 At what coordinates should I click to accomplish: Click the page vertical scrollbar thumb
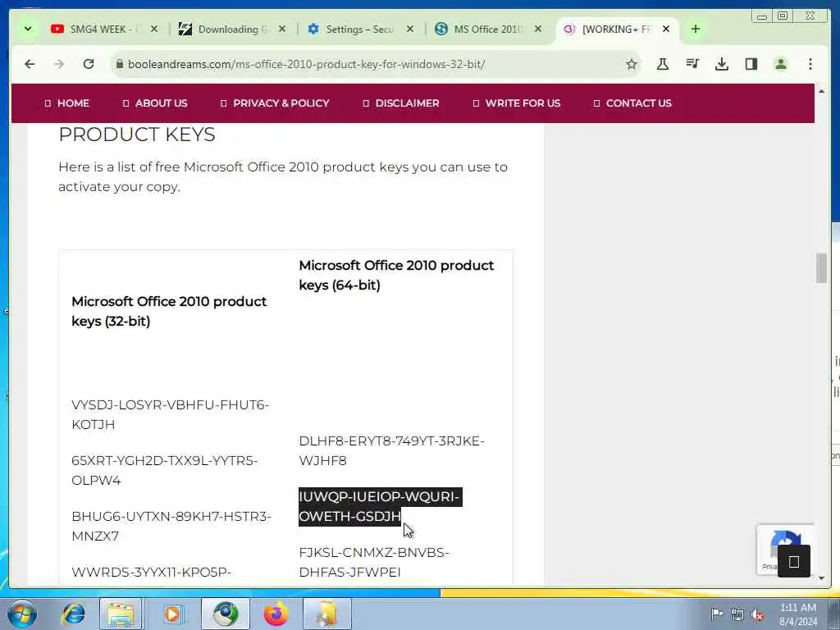tap(822, 268)
